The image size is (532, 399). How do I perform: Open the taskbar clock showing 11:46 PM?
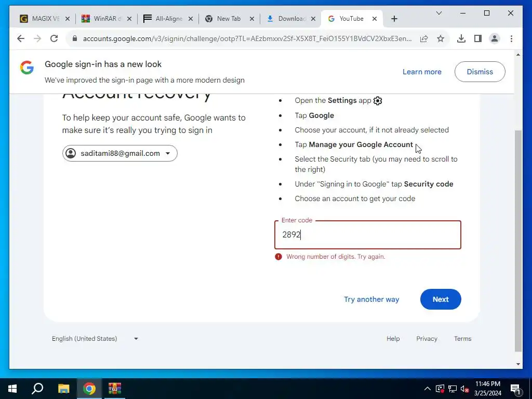click(487, 389)
